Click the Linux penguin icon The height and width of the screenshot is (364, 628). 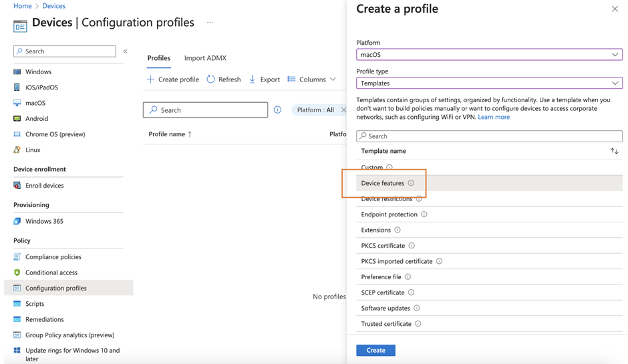click(17, 150)
